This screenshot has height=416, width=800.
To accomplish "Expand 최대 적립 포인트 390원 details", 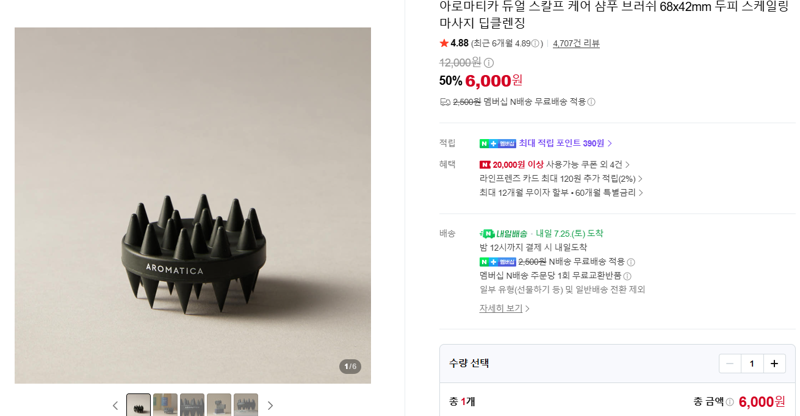I will 565,143.
